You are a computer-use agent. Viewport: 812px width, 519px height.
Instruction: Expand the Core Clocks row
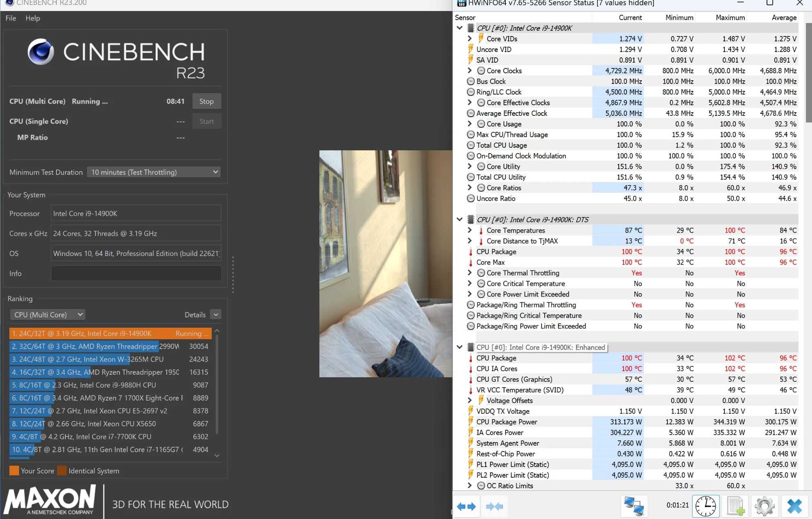pyautogui.click(x=470, y=70)
